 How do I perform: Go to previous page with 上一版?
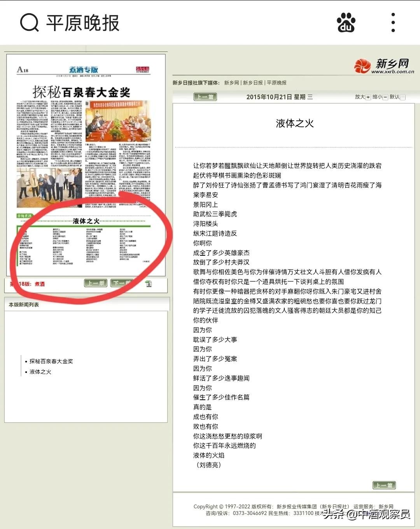coord(96,283)
